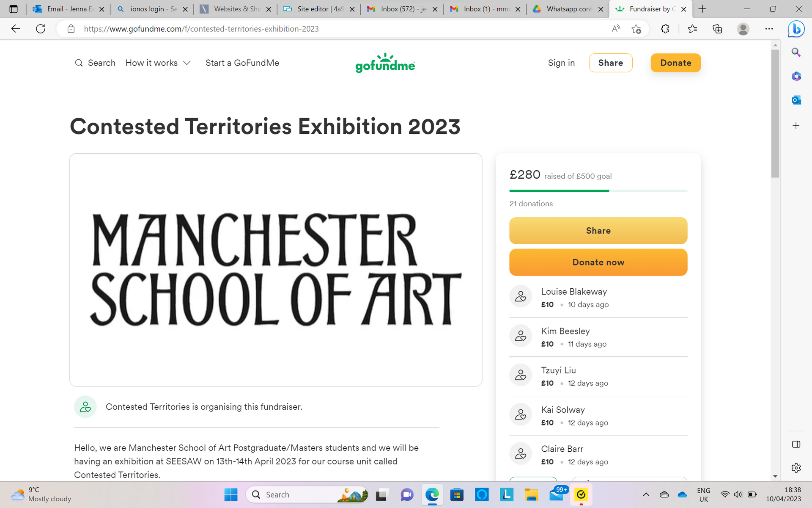Expand the How it works dropdown
Image resolution: width=812 pixels, height=508 pixels.
(x=158, y=63)
